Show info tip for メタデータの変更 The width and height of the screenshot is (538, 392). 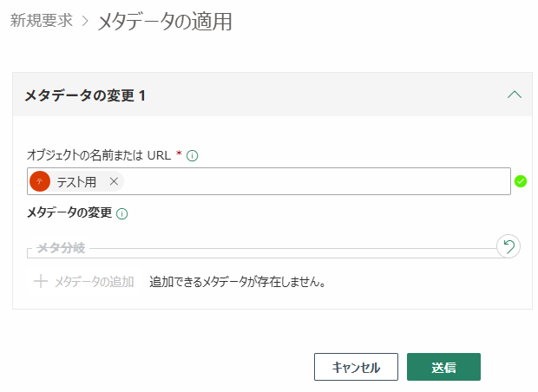coord(122,213)
